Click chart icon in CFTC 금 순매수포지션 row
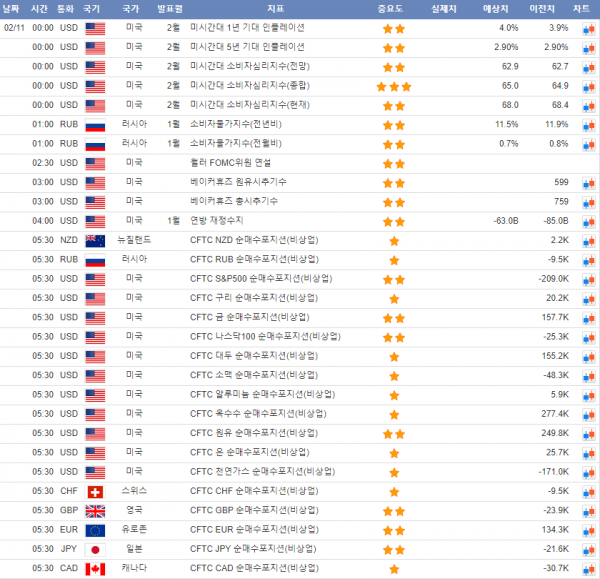 [x=589, y=318]
